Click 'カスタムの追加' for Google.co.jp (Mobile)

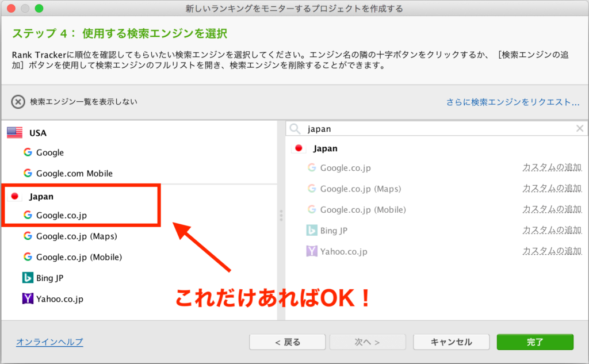coord(552,209)
